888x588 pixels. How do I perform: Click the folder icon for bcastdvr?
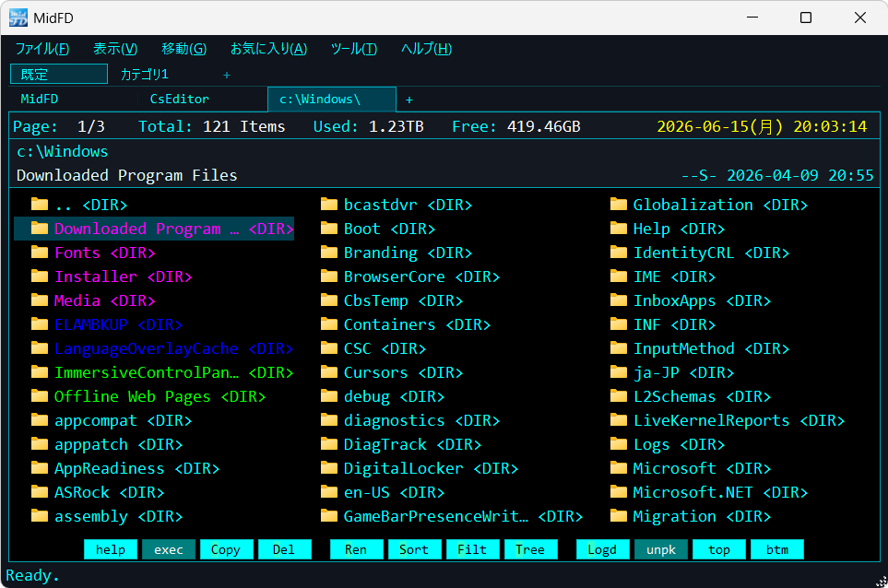[x=329, y=205]
